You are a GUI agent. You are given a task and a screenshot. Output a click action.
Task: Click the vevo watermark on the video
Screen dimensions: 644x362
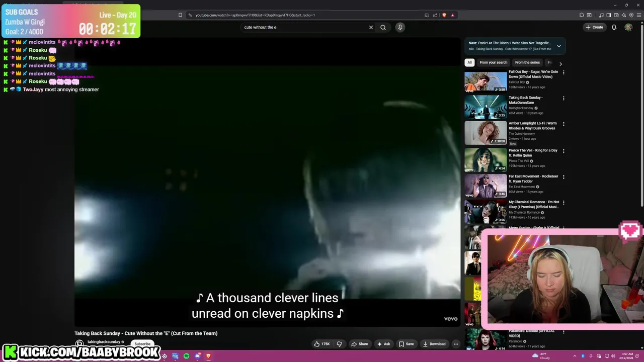click(450, 319)
